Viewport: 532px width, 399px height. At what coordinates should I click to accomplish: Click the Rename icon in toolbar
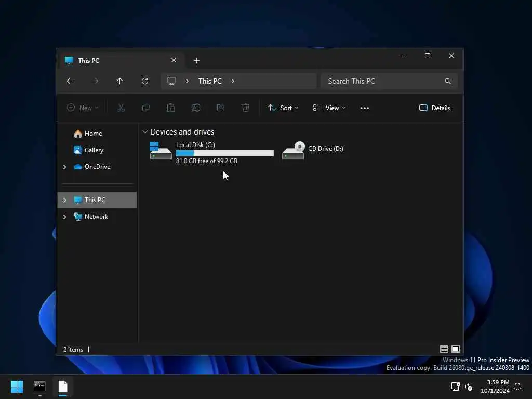click(x=196, y=108)
